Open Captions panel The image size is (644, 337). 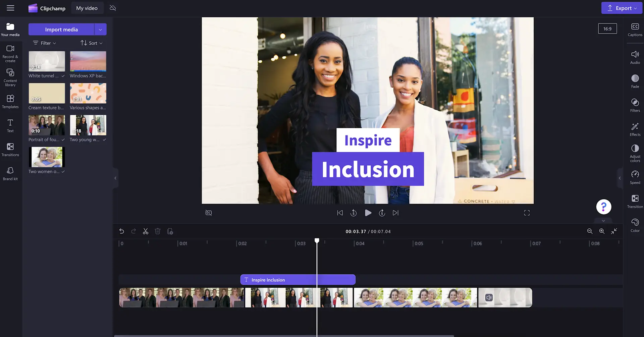point(635,30)
